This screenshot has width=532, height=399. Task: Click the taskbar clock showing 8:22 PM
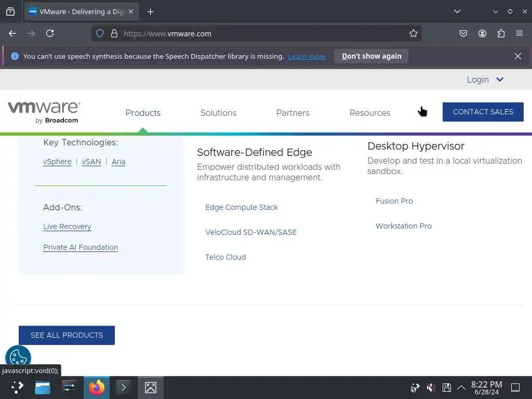coord(486,388)
